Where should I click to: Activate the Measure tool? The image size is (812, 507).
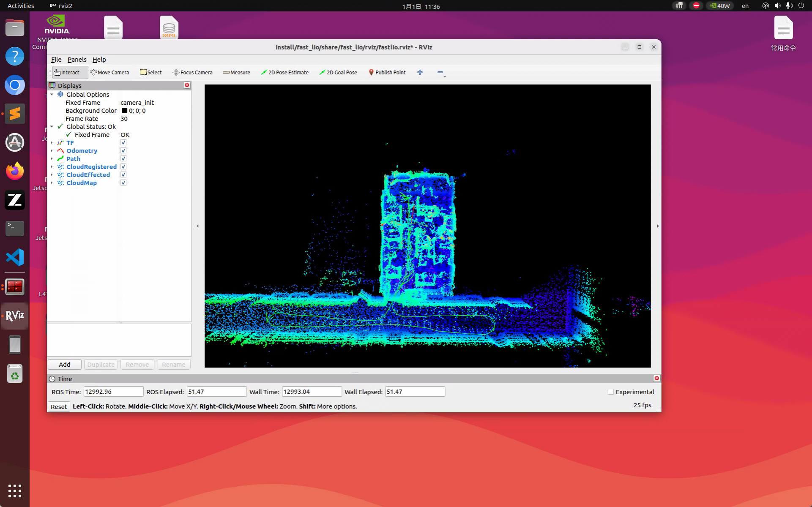[x=236, y=72]
